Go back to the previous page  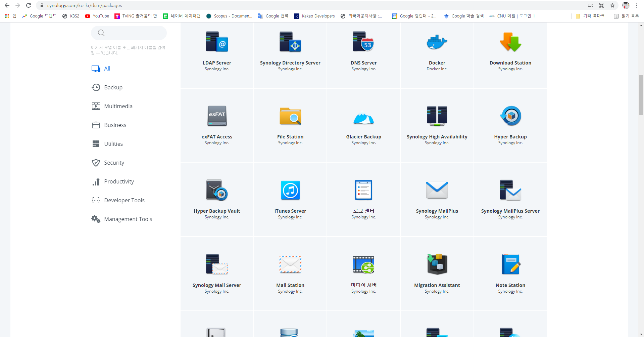coord(7,5)
